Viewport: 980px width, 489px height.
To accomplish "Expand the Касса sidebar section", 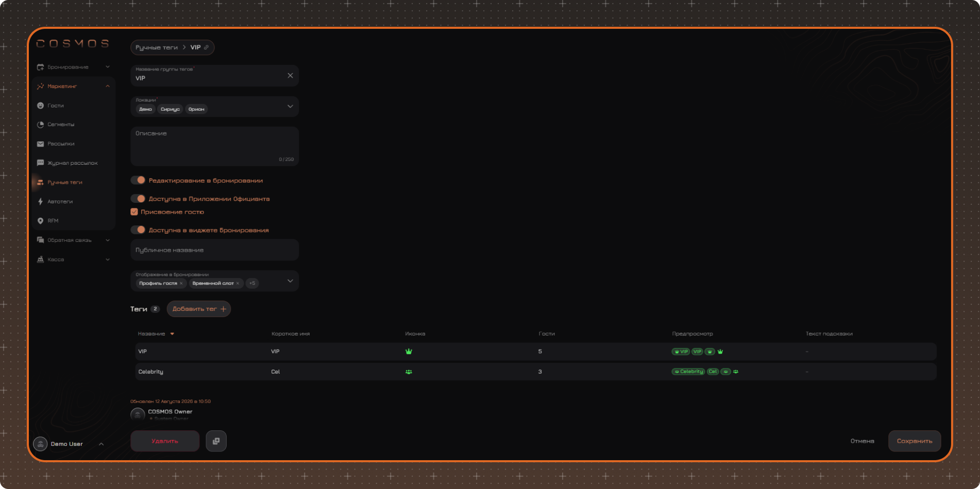I will [108, 259].
